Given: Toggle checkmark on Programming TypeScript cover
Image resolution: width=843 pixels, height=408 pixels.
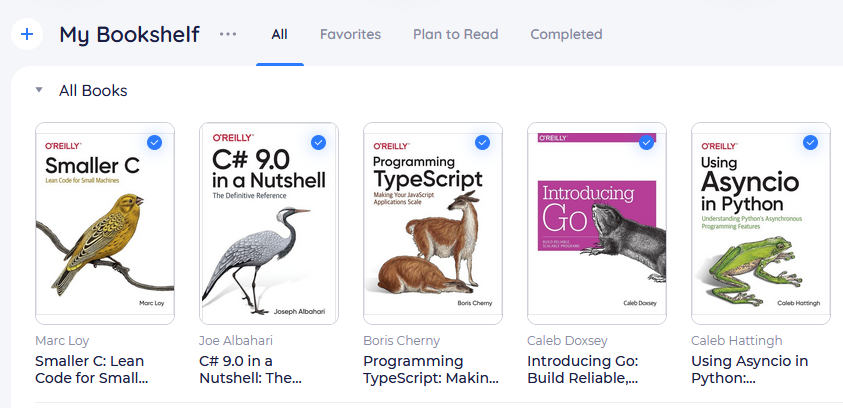Looking at the screenshot, I should tap(482, 142).
